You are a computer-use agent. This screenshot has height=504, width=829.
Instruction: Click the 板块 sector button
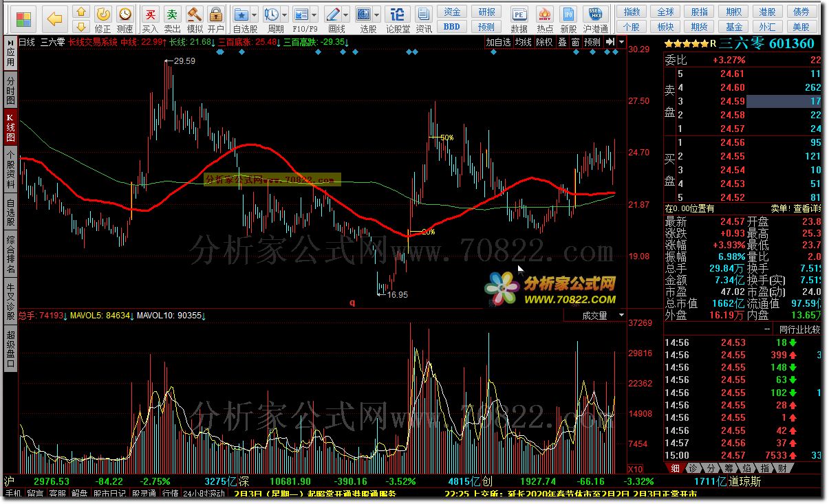click(665, 27)
